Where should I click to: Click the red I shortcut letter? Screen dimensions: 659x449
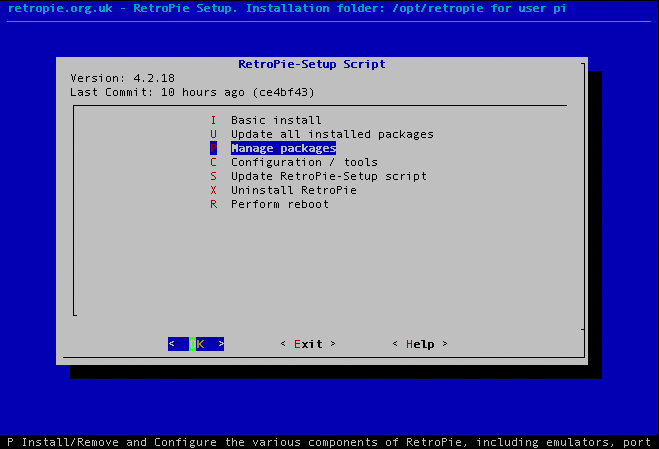click(x=214, y=120)
